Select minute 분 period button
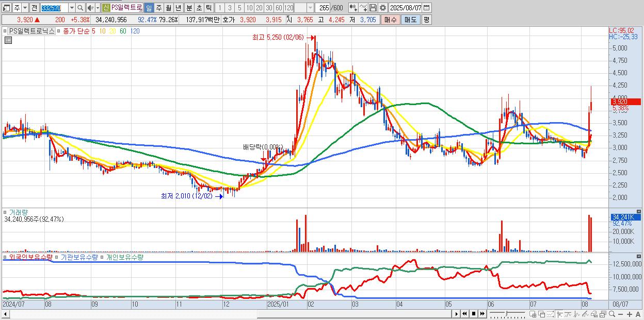The width and height of the screenshot is (644, 320). click(x=189, y=8)
